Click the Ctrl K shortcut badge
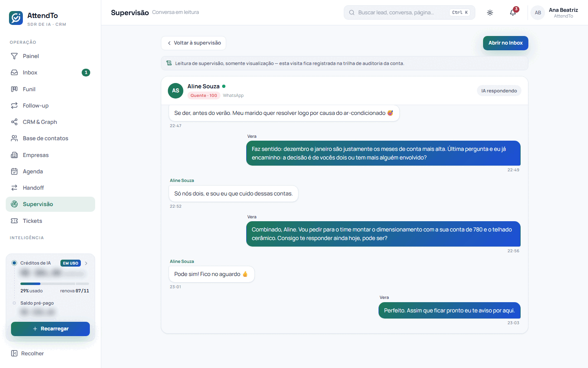588x368 pixels. pyautogui.click(x=460, y=13)
